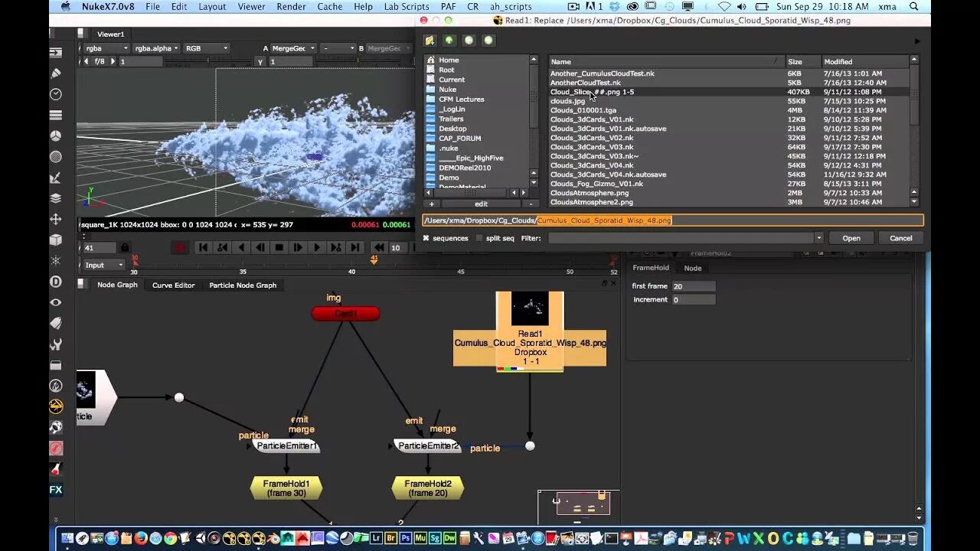Open the Draw nodes brush menu
980x551 pixels.
56,73
